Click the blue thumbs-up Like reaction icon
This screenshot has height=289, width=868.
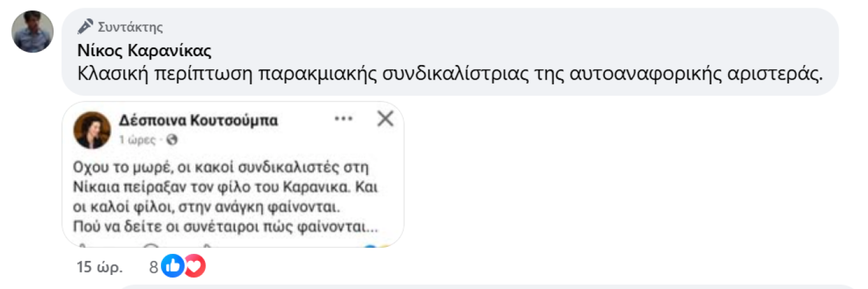click(x=172, y=267)
